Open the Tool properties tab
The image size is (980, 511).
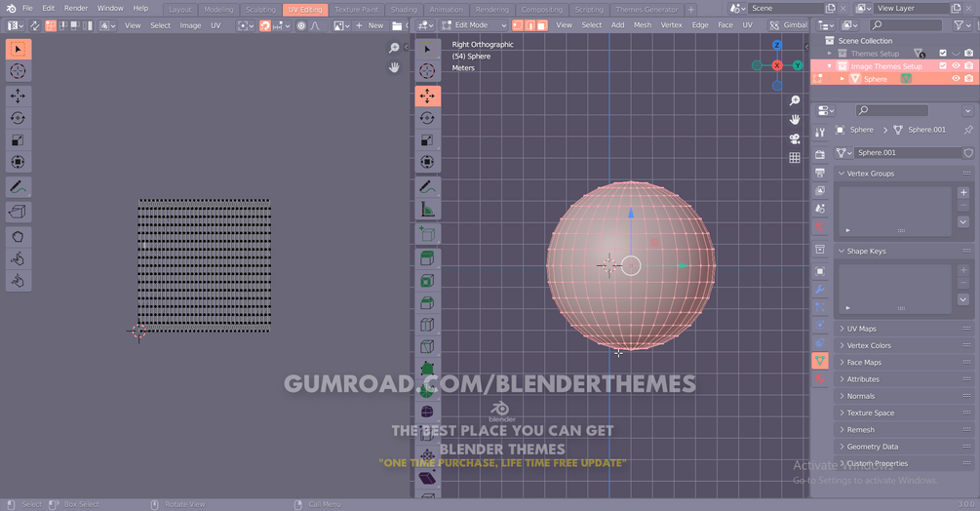(820, 132)
